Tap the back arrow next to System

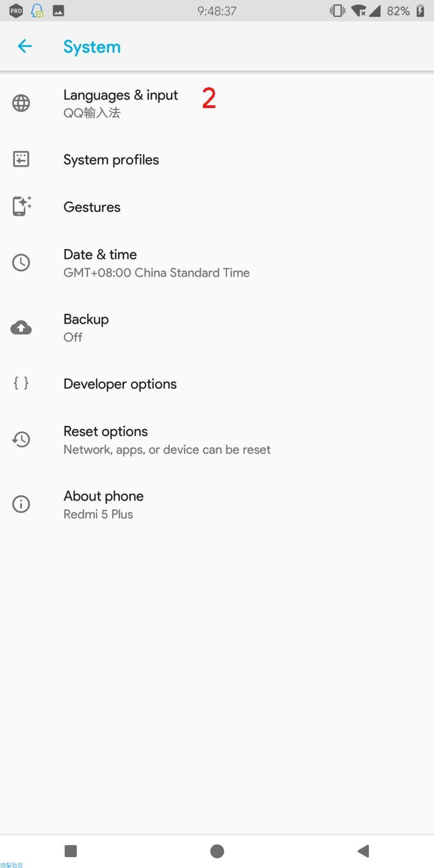click(x=24, y=46)
